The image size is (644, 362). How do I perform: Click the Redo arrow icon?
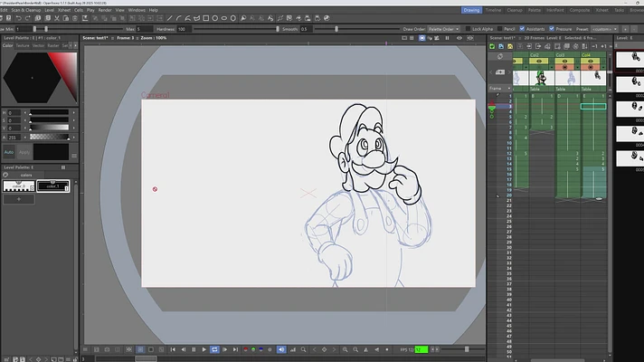pyautogui.click(x=28, y=18)
